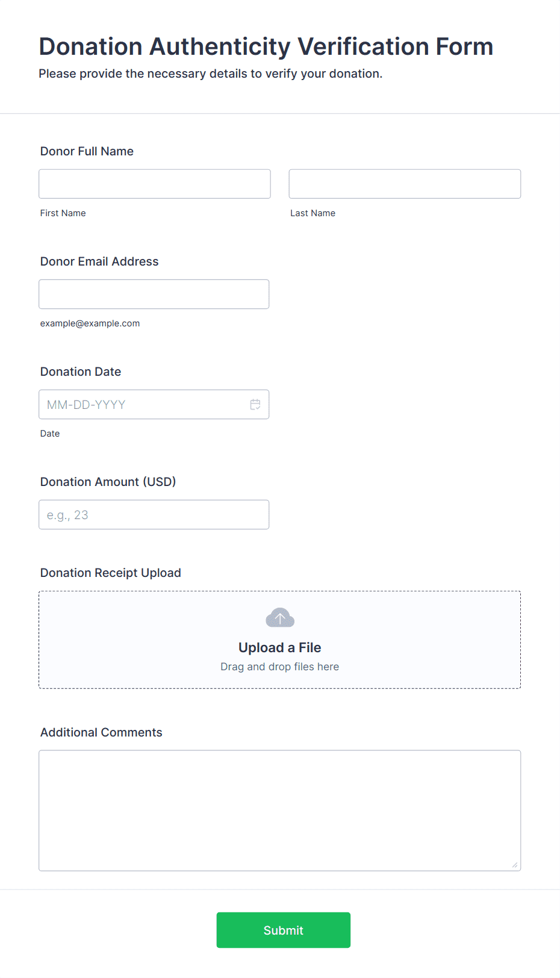Focus the Last Name input field
The width and height of the screenshot is (560, 978).
[x=405, y=184]
